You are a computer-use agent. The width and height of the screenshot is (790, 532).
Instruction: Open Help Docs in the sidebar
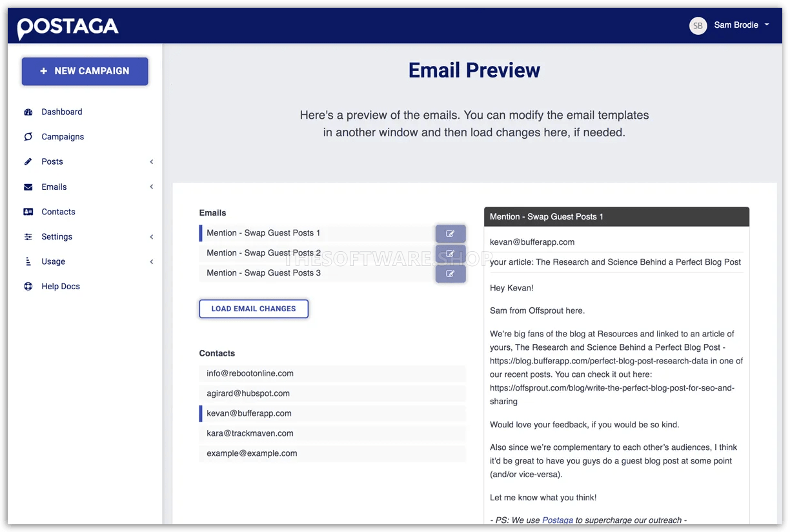pyautogui.click(x=61, y=287)
